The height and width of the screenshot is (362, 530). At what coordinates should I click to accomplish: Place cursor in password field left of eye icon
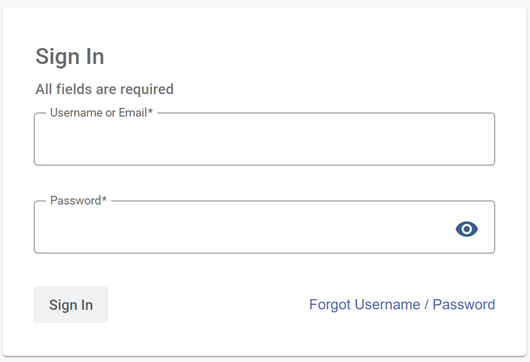pos(243,228)
